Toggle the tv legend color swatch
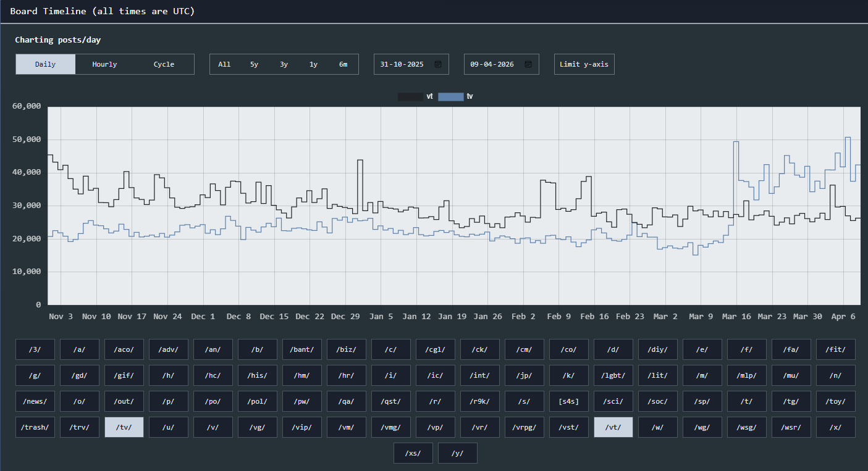 point(450,96)
